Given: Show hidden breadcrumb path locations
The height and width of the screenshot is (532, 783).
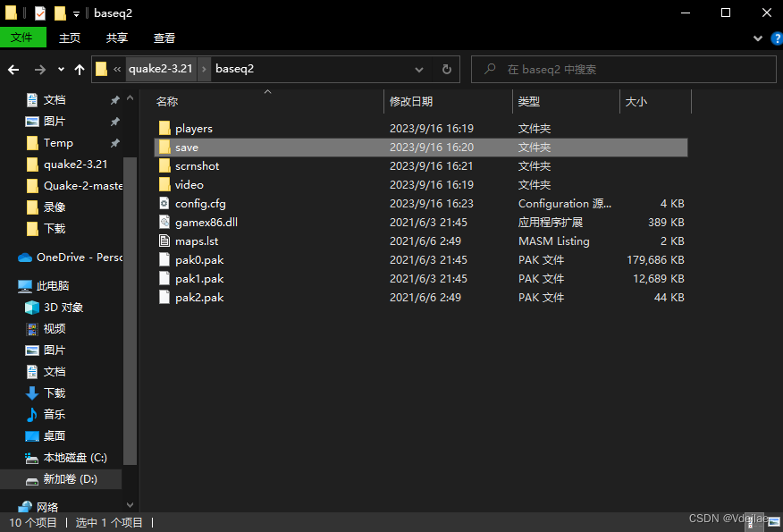Looking at the screenshot, I should (x=117, y=69).
